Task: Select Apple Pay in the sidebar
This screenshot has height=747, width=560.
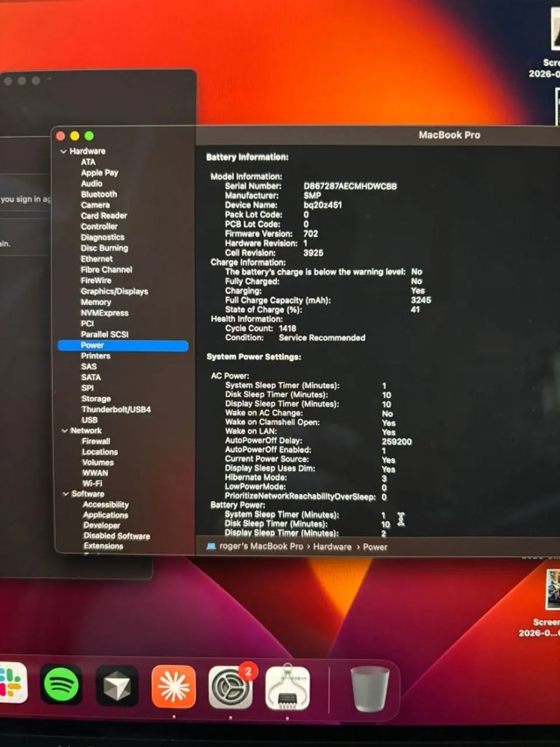Action: 99,173
